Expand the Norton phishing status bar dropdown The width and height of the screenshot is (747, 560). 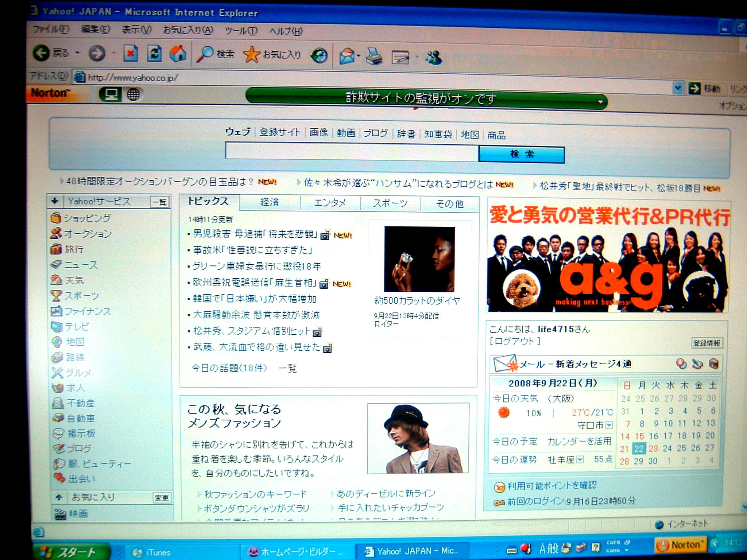(600, 102)
